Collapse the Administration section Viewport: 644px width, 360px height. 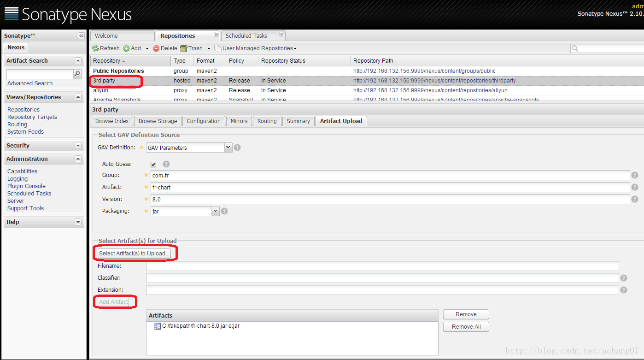coord(78,159)
